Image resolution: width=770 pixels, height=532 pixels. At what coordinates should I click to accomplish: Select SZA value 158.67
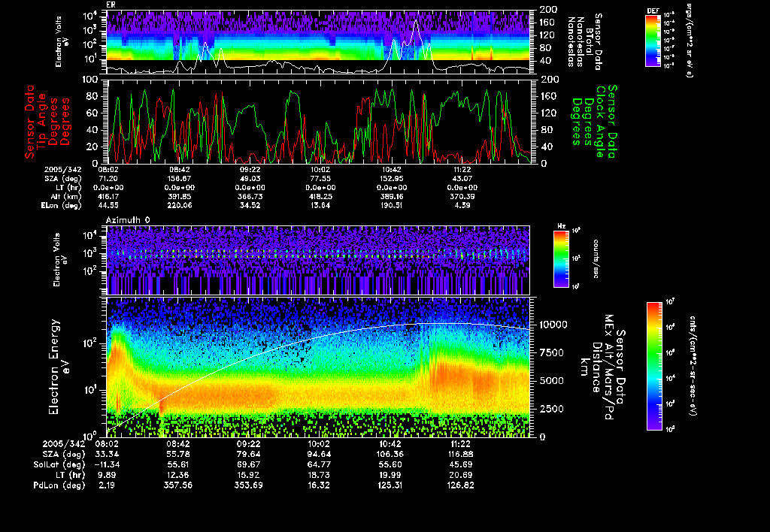pyautogui.click(x=179, y=179)
